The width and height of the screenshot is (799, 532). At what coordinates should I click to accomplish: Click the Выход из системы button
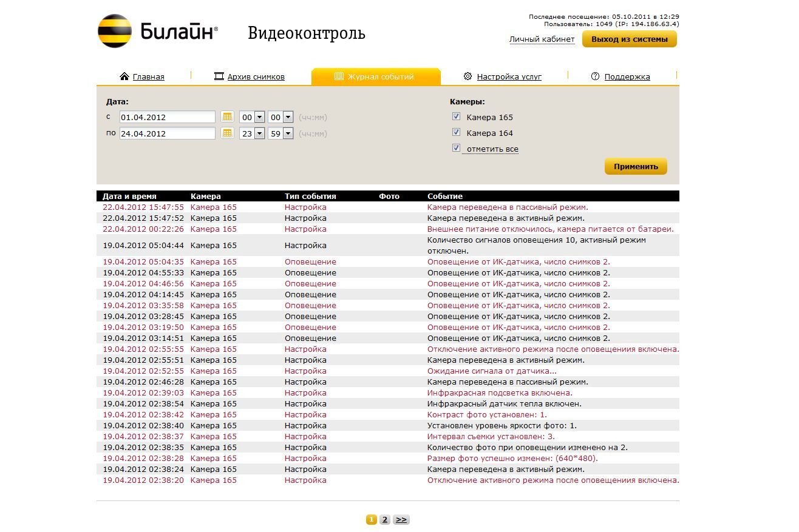click(x=629, y=39)
